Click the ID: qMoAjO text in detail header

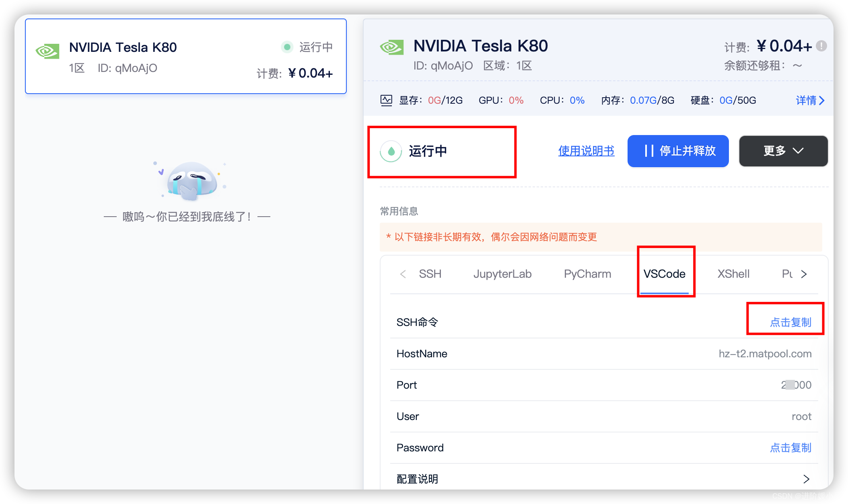(x=443, y=66)
